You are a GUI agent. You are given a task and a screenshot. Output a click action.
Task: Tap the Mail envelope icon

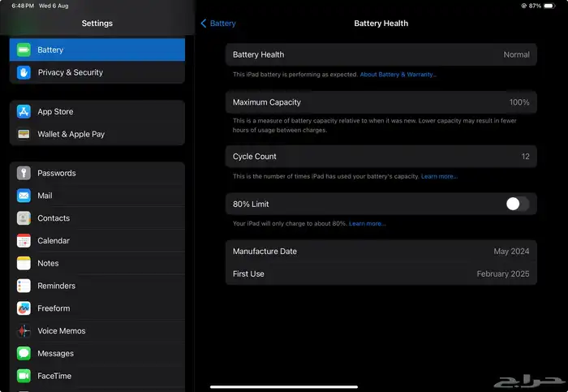click(x=24, y=196)
